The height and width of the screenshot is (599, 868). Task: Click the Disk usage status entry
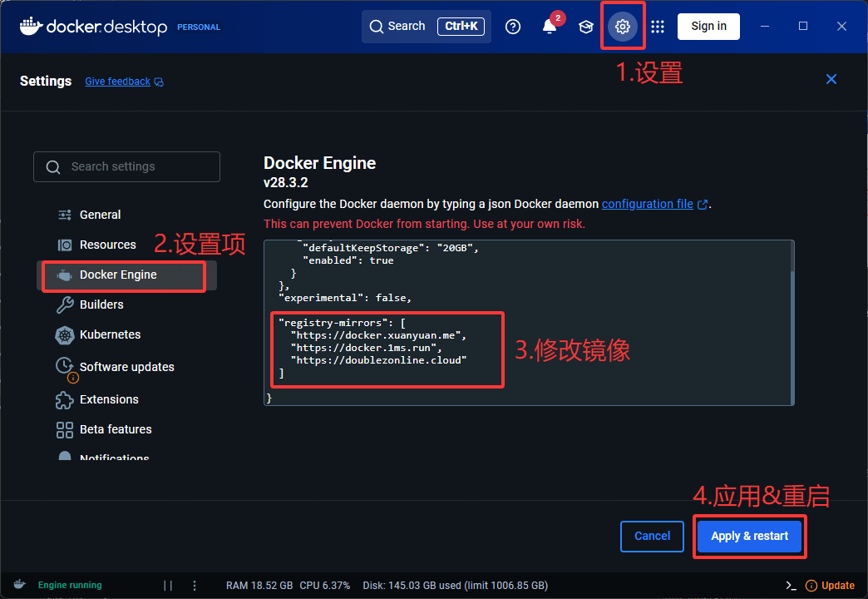[455, 585]
